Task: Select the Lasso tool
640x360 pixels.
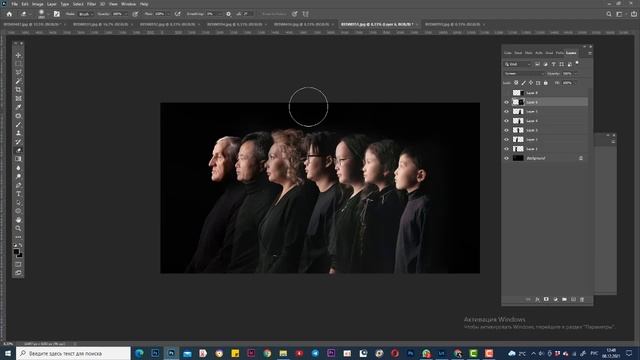Action: [18, 72]
